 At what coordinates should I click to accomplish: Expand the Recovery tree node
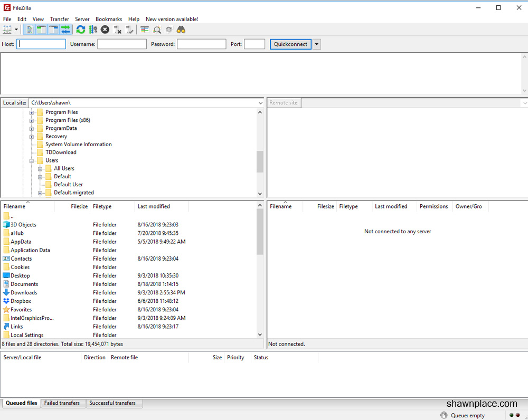coord(32,137)
